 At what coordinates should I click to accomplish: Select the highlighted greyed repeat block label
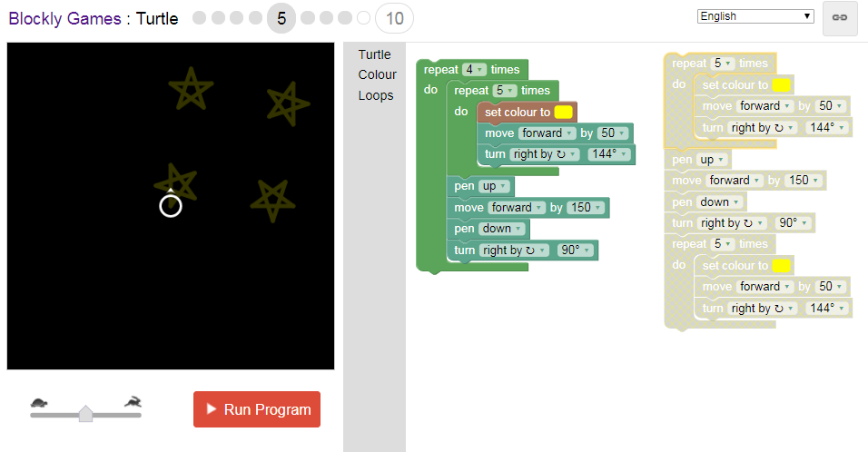688,63
